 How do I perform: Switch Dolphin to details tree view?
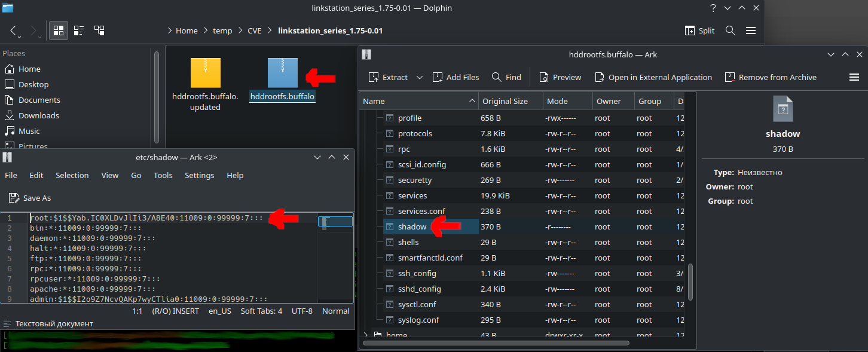[x=99, y=30]
